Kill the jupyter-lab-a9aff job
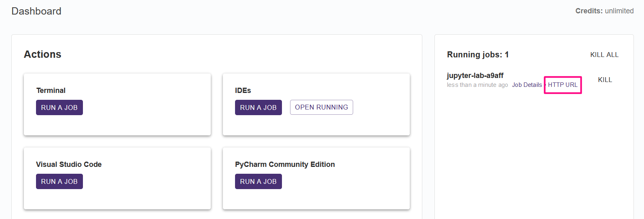Screen dimensions: 644x219 coord(605,80)
